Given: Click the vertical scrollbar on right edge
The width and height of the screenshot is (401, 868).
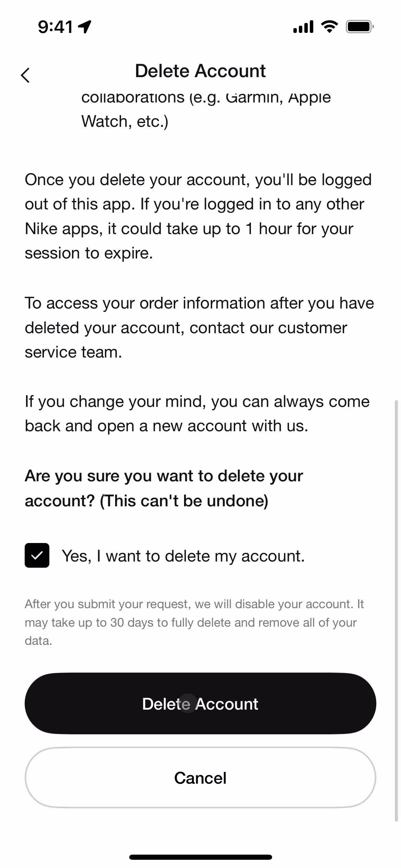Looking at the screenshot, I should click(397, 610).
